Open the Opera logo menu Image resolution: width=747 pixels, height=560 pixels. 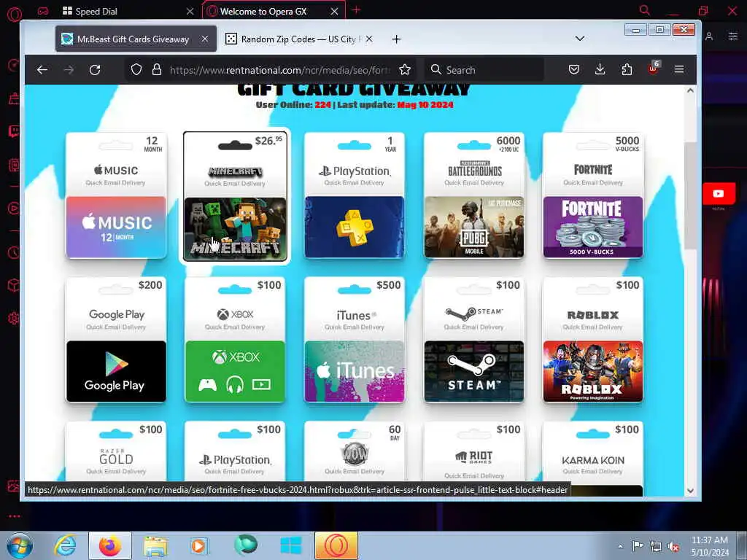coord(15,15)
